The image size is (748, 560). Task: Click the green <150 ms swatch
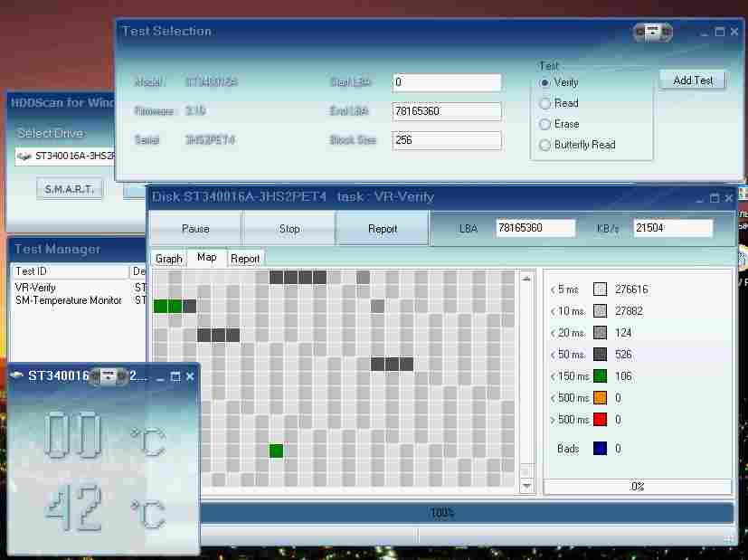click(600, 376)
